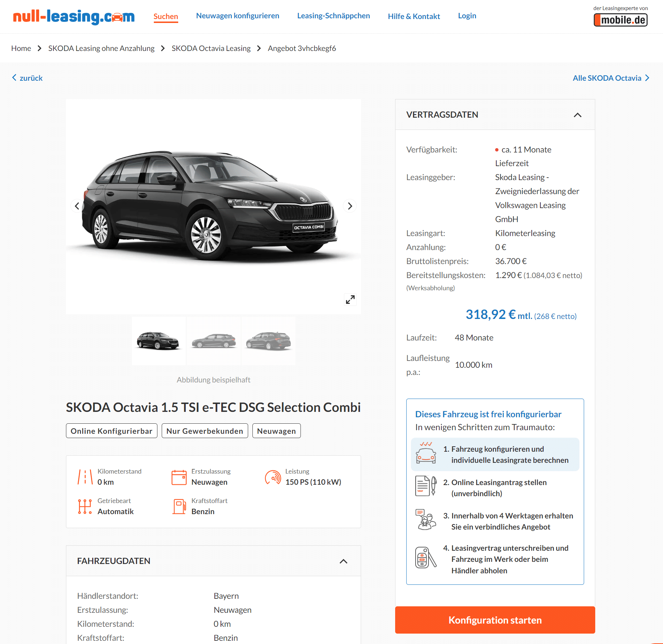Collapse the VERTRAGSDATEN section

[x=578, y=115]
